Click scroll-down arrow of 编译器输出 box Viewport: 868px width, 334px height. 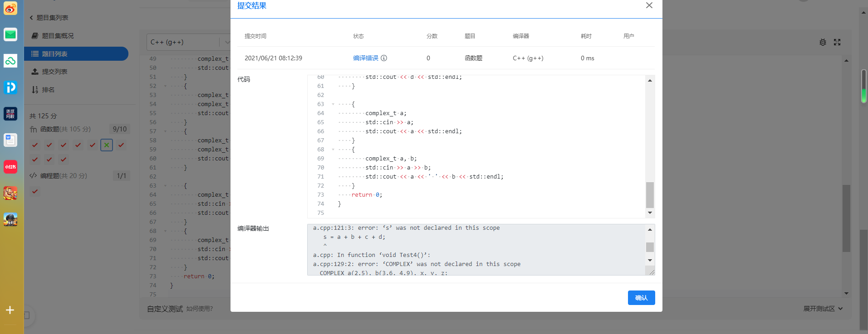[650, 260]
